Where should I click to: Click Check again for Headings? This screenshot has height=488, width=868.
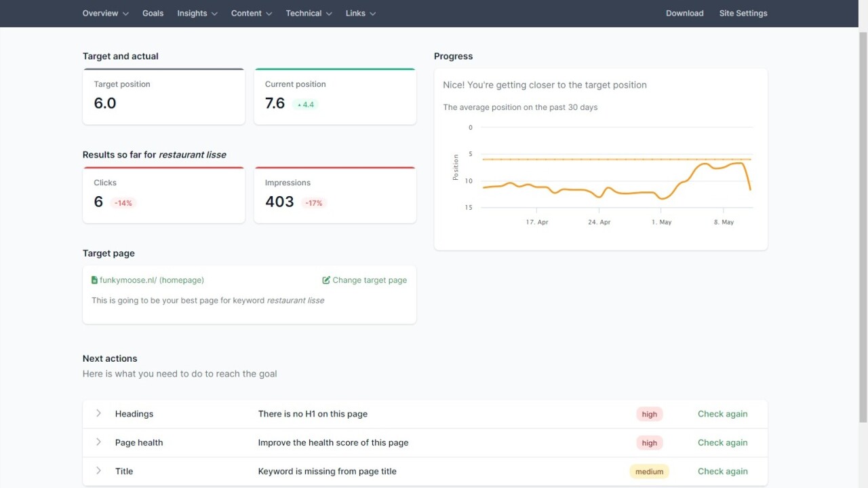722,414
